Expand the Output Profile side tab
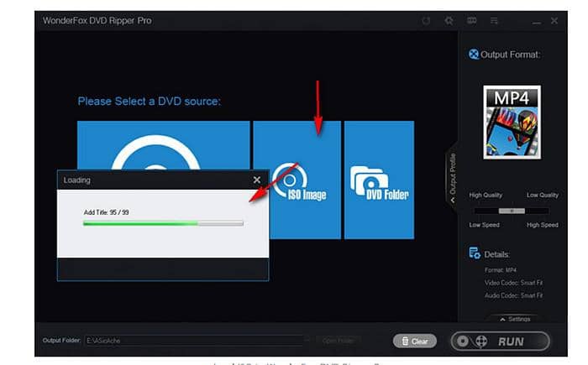 point(452,177)
